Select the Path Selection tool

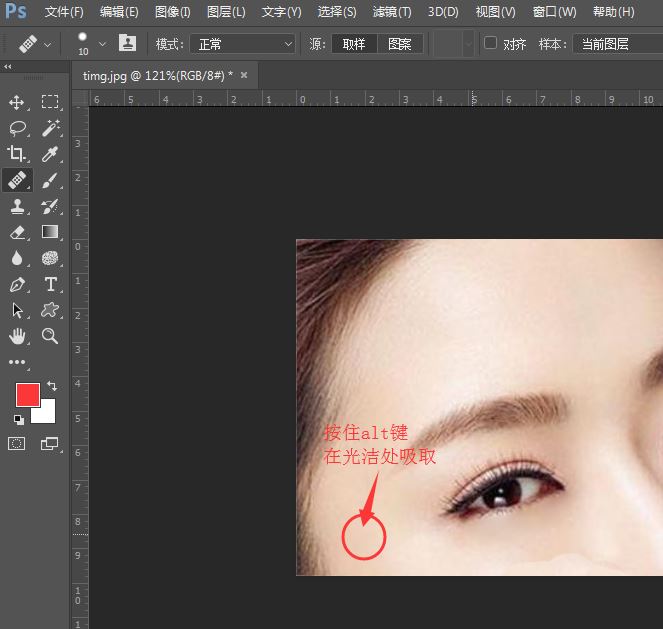pos(17,310)
